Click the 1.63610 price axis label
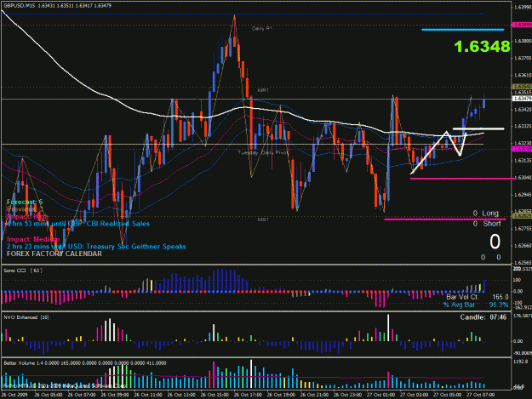Screen dimensions: 532x399 coord(523,75)
